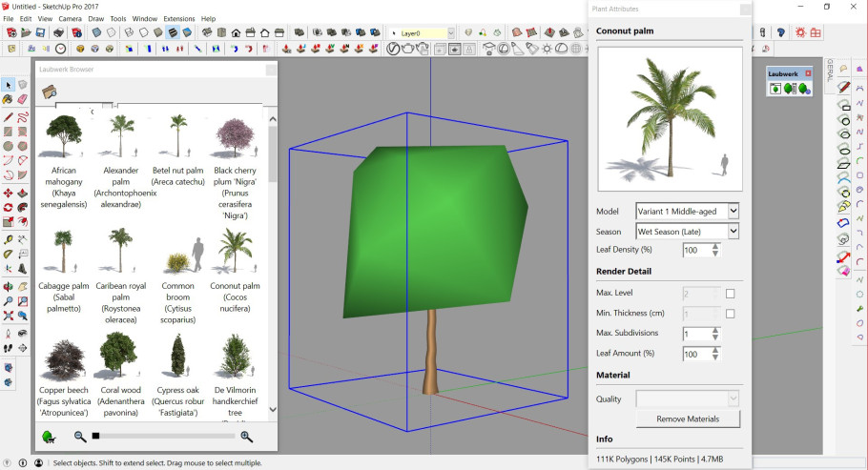Screen dimensions: 868x470
Task: Adjust the Leaf Density stepper arrows
Action: [x=715, y=250]
